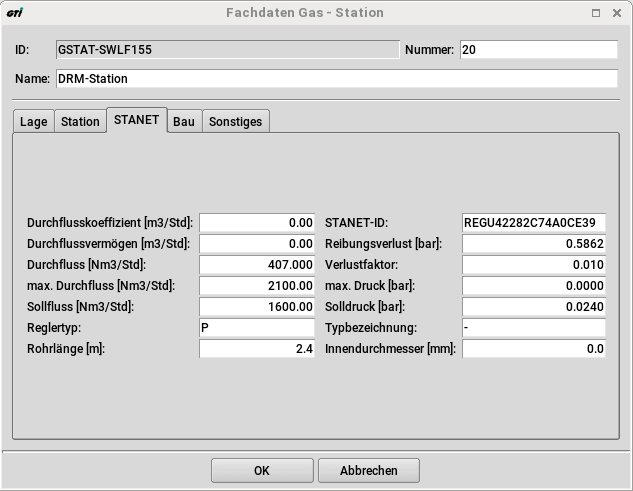Viewport: 633px width, 491px height.
Task: Edit the max. Durchfluss field
Action: click(257, 286)
